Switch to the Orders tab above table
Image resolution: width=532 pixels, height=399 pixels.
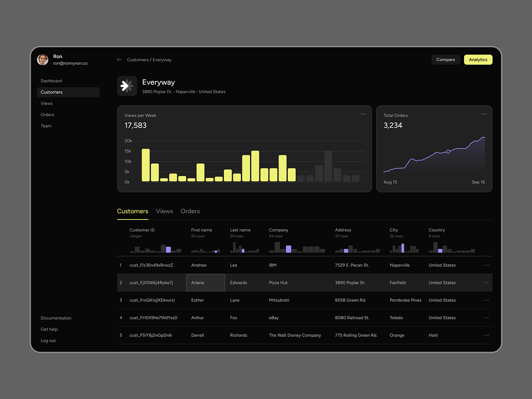coord(190,211)
